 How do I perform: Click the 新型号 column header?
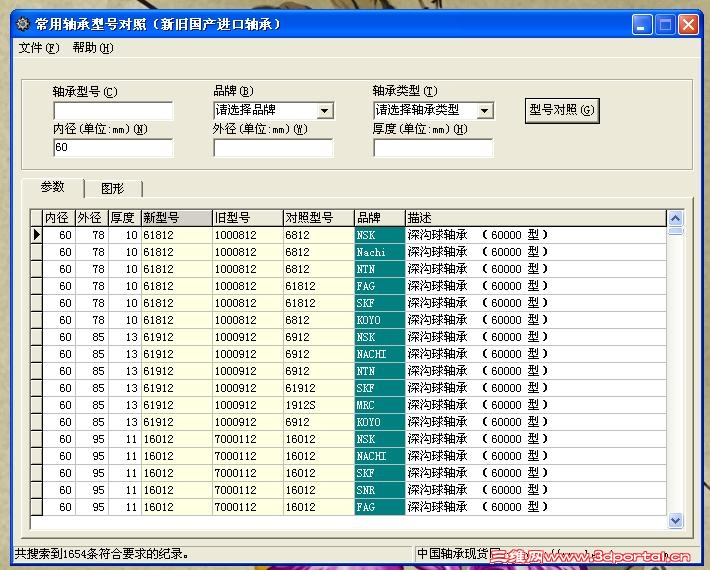click(x=177, y=218)
